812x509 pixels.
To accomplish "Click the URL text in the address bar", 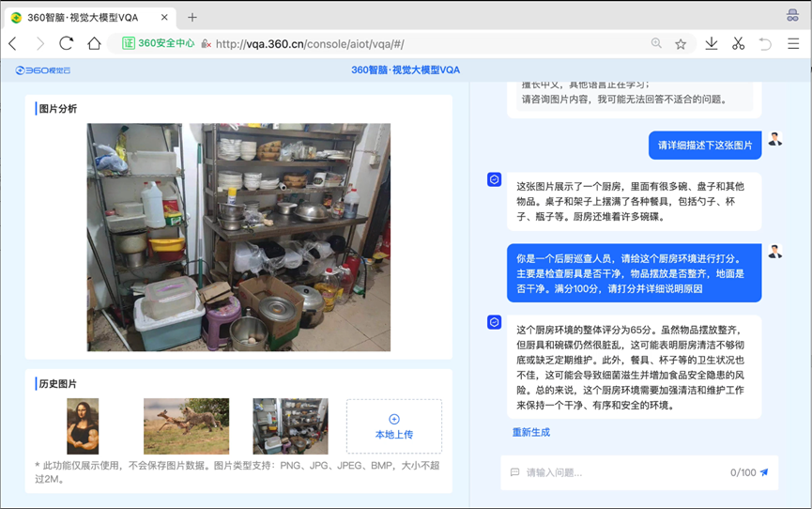I will pyautogui.click(x=310, y=44).
